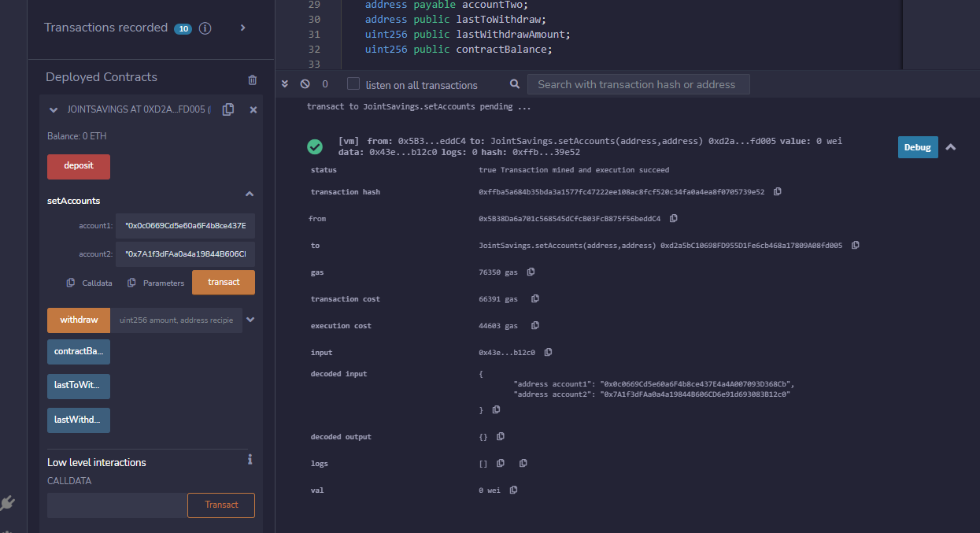
Task: Click the green transaction success checkmark
Action: point(315,147)
